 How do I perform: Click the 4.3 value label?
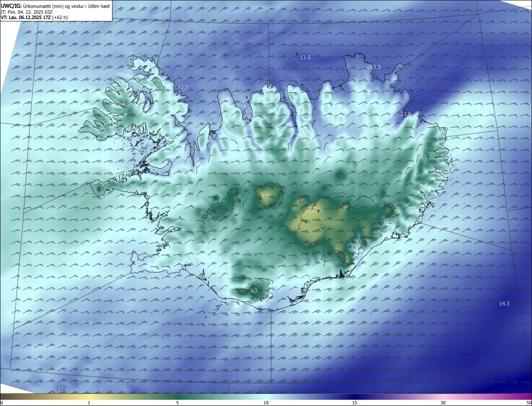click(254, 291)
